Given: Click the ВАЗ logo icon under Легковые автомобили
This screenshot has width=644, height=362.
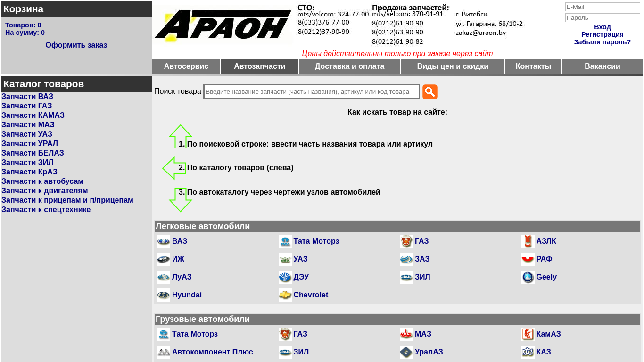Looking at the screenshot, I should [164, 241].
